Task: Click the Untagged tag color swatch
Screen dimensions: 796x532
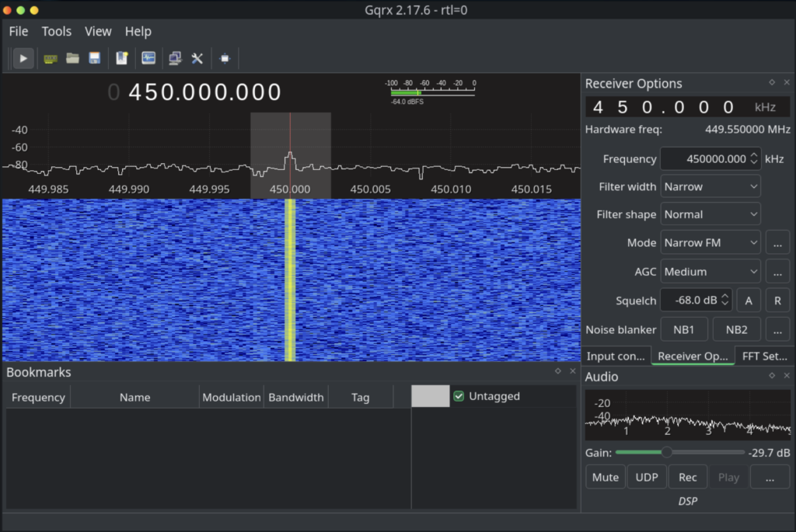Action: click(x=431, y=396)
